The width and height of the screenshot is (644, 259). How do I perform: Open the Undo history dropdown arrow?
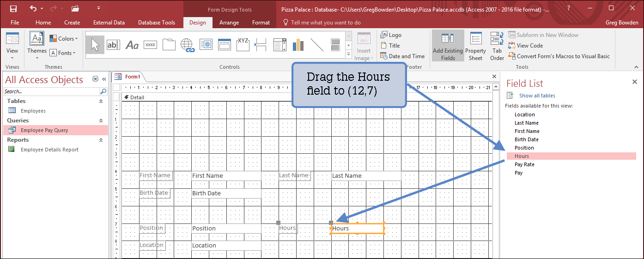pos(42,8)
